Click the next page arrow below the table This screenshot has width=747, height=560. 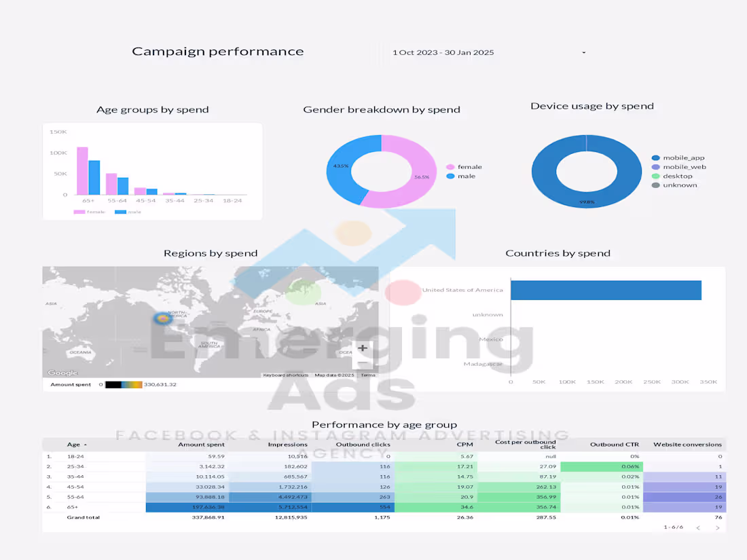[718, 527]
